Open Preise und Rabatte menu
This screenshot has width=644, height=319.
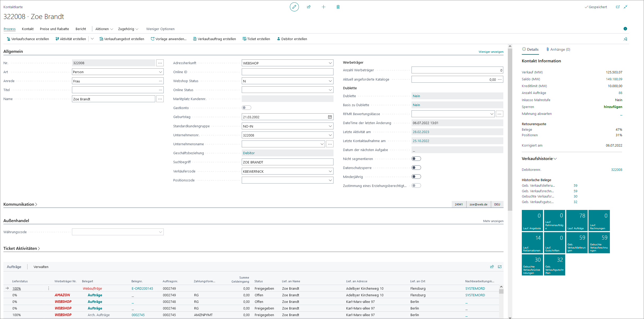pyautogui.click(x=54, y=29)
